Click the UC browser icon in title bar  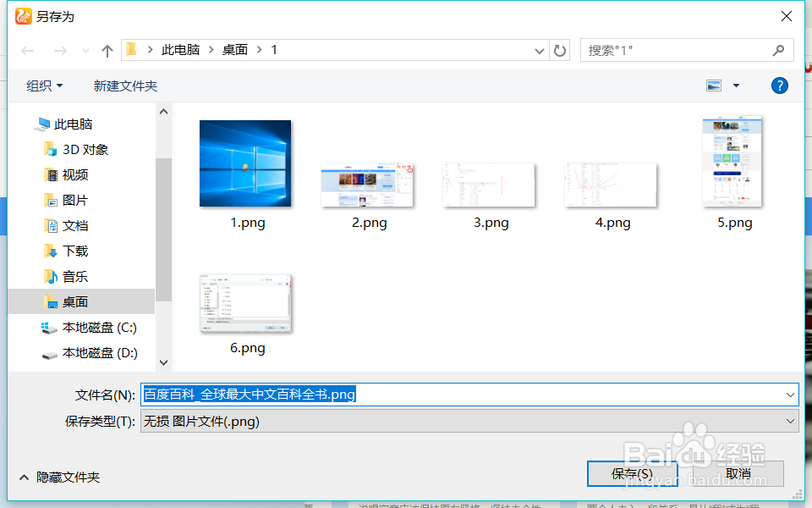pyautogui.click(x=24, y=17)
